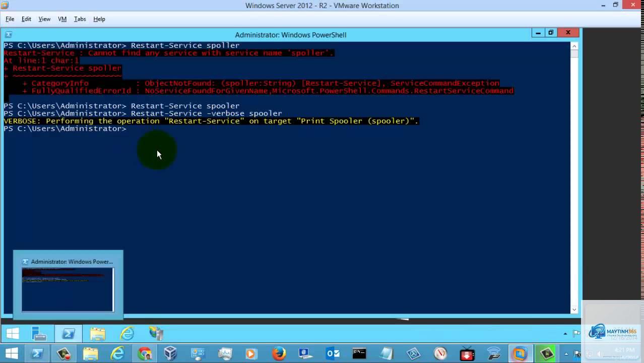Open the View menu

[44, 19]
